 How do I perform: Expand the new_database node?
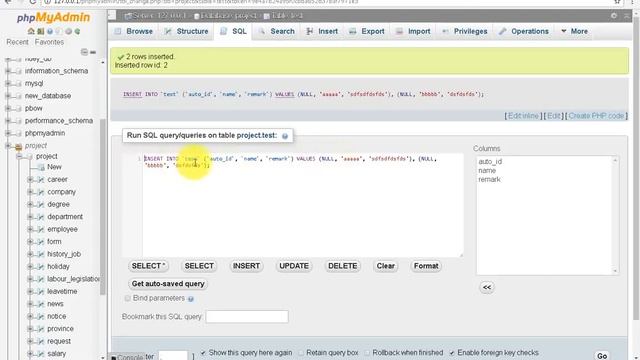click(x=8, y=96)
